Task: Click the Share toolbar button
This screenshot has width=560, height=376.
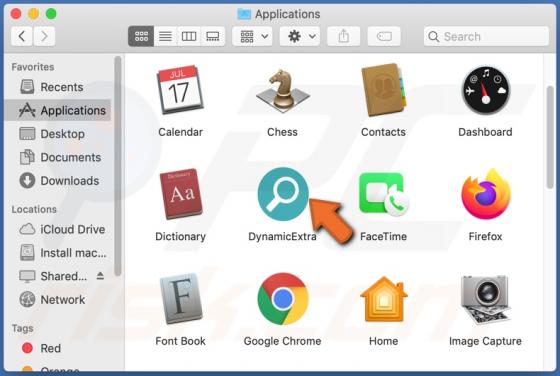Action: [343, 36]
